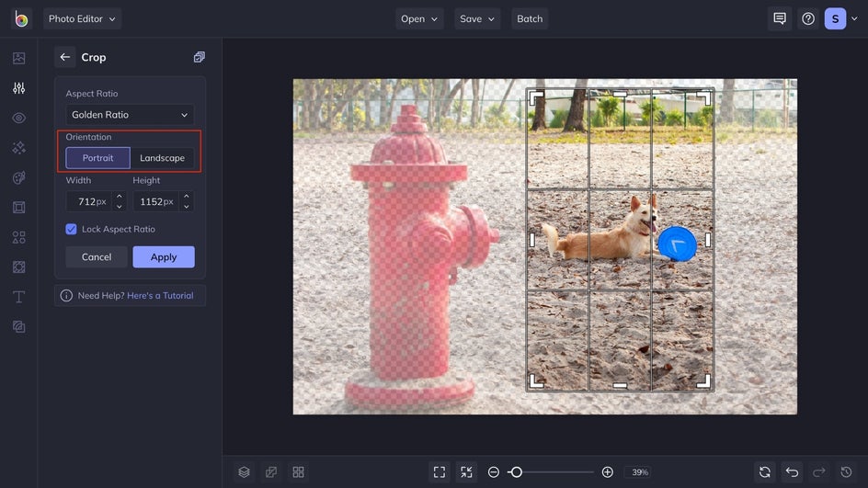The image size is (868, 488).
Task: Zoom out with the minus icon
Action: [494, 472]
